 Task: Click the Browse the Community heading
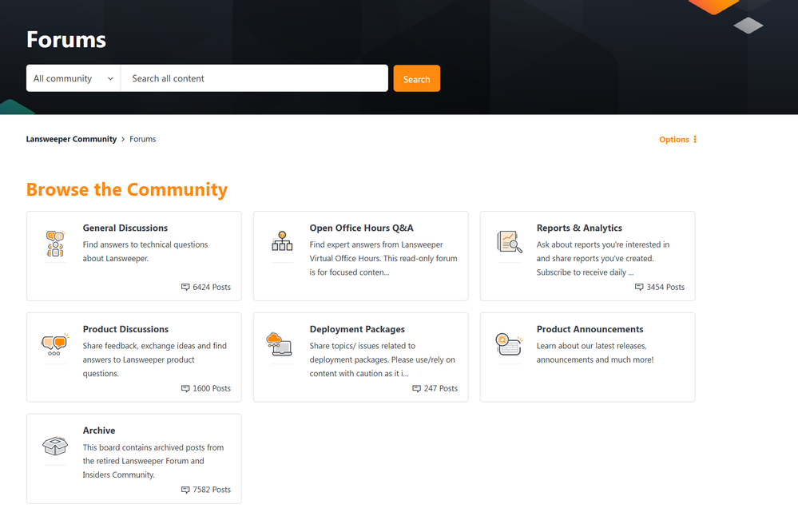pyautogui.click(x=127, y=189)
